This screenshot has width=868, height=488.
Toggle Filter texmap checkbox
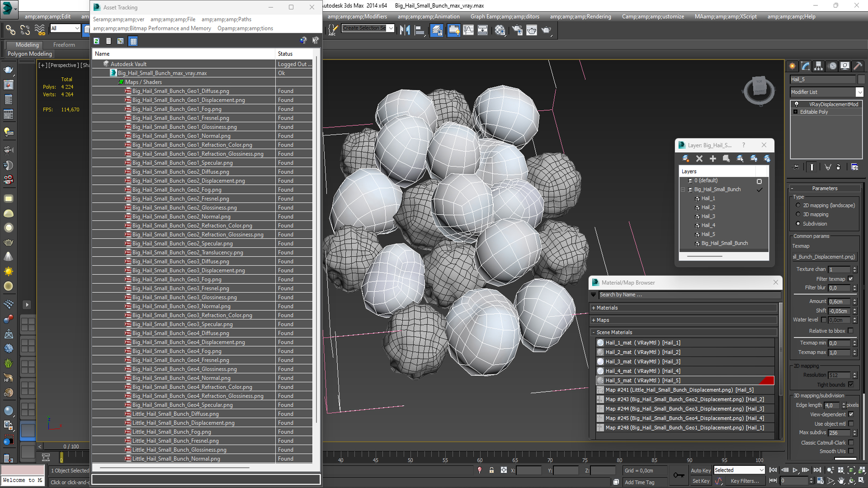click(850, 279)
